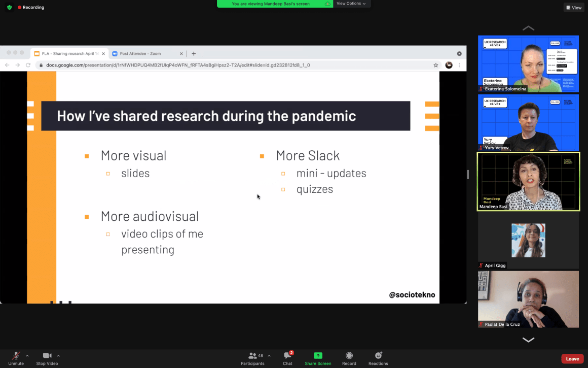Click the browser back arrow

(x=7, y=65)
